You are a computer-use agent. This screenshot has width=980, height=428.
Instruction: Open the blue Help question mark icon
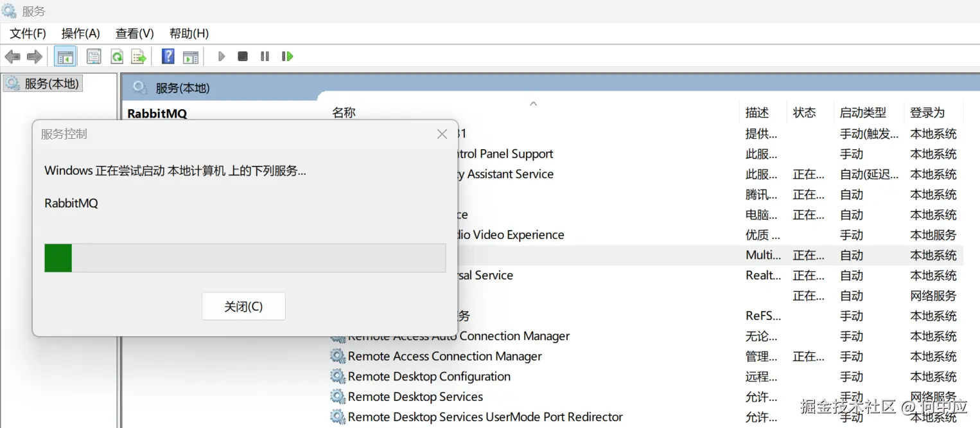tap(168, 57)
